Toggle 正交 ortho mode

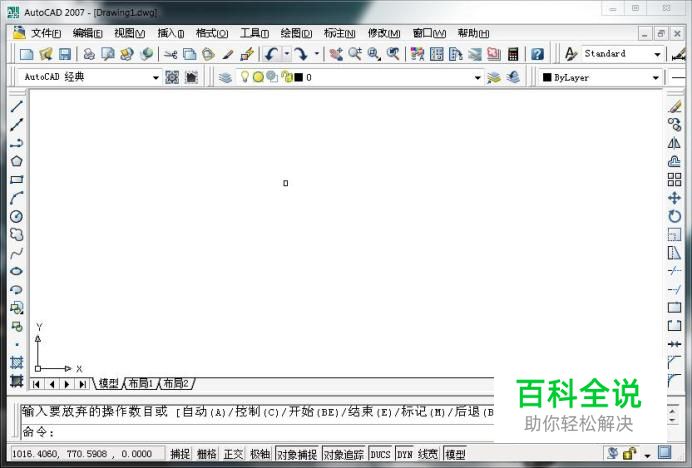point(233,454)
